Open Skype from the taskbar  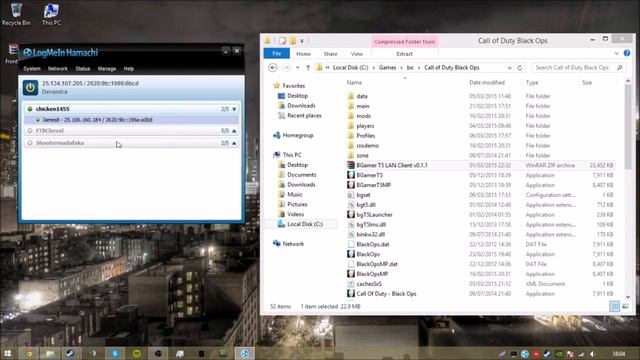click(x=115, y=353)
